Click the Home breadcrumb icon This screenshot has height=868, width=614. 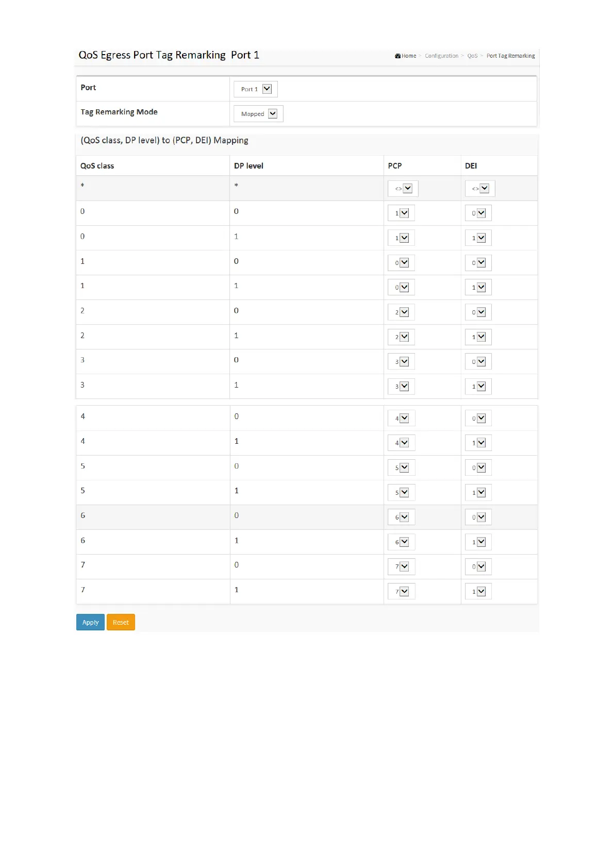pos(398,56)
